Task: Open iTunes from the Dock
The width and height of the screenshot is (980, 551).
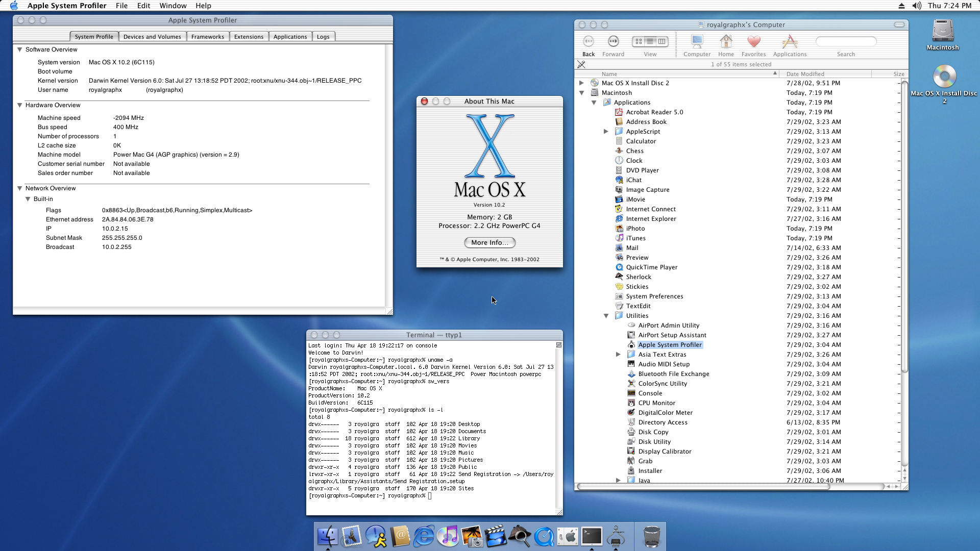Action: (x=449, y=537)
